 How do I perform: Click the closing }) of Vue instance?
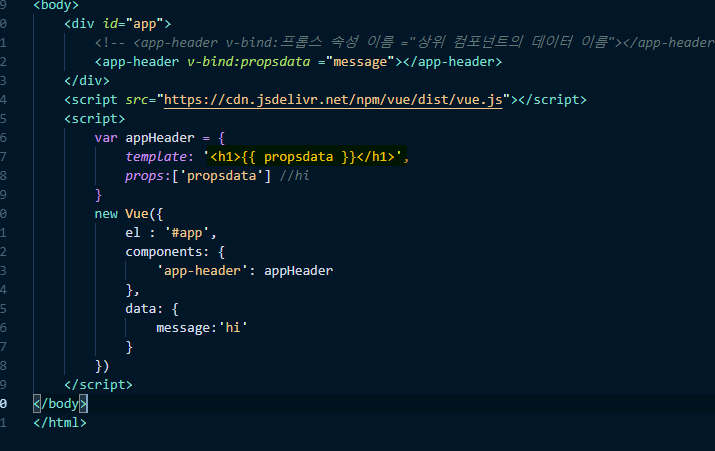tap(102, 366)
